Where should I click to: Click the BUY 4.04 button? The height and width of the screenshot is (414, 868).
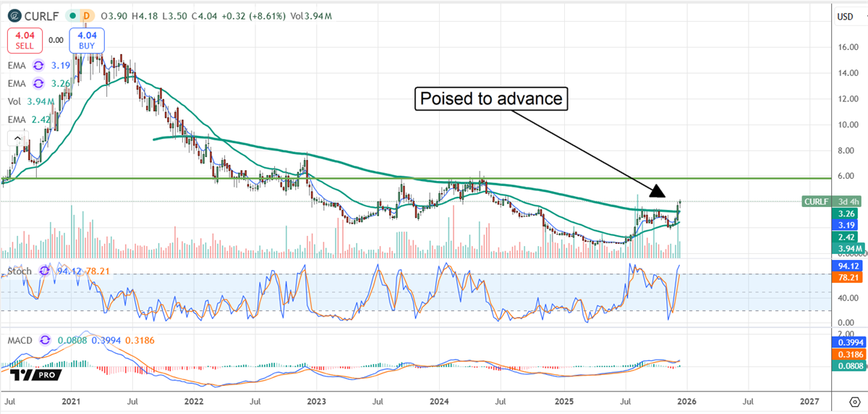[x=88, y=41]
